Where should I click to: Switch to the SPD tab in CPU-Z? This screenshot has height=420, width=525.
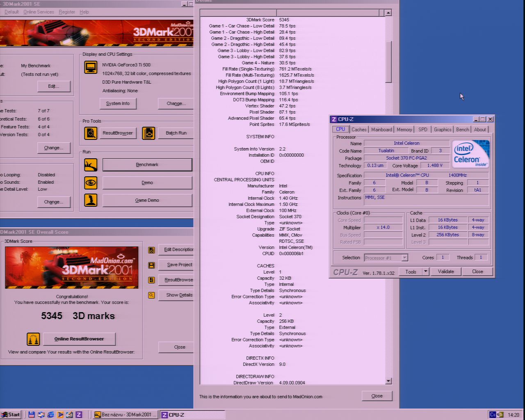click(423, 130)
